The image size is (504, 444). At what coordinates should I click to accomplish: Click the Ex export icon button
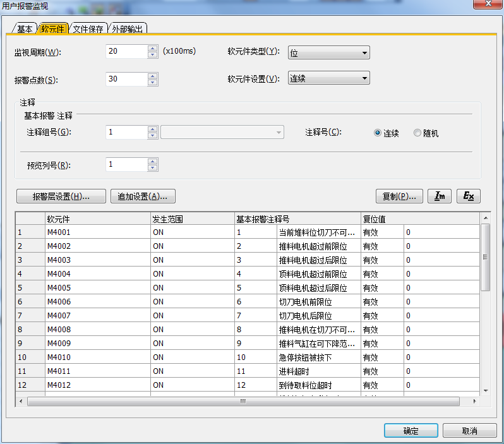[x=469, y=196]
